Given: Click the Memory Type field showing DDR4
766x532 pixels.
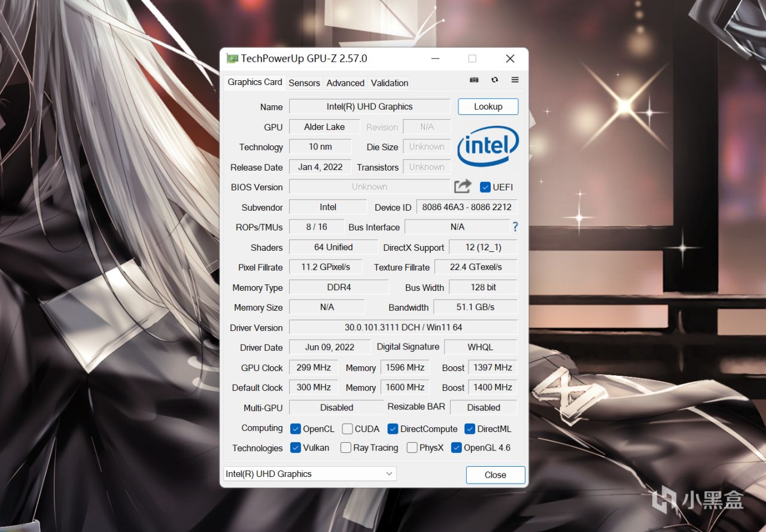Looking at the screenshot, I should point(339,287).
